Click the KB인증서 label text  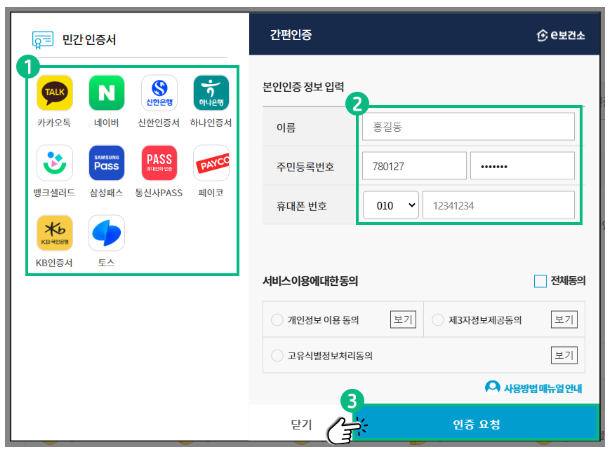point(54,263)
